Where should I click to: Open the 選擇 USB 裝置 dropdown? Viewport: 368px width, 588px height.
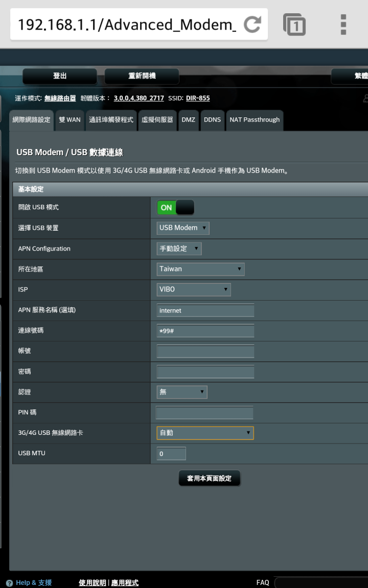coord(183,228)
